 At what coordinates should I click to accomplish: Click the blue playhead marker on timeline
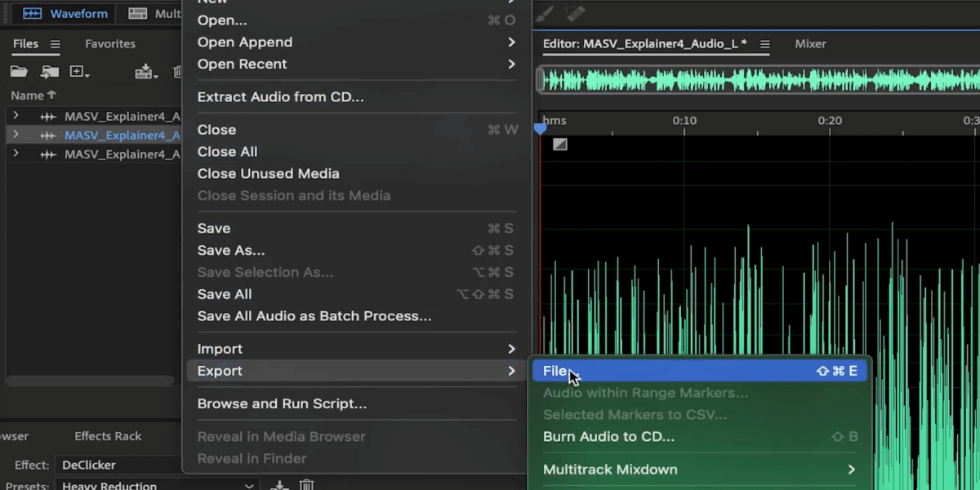coord(540,128)
